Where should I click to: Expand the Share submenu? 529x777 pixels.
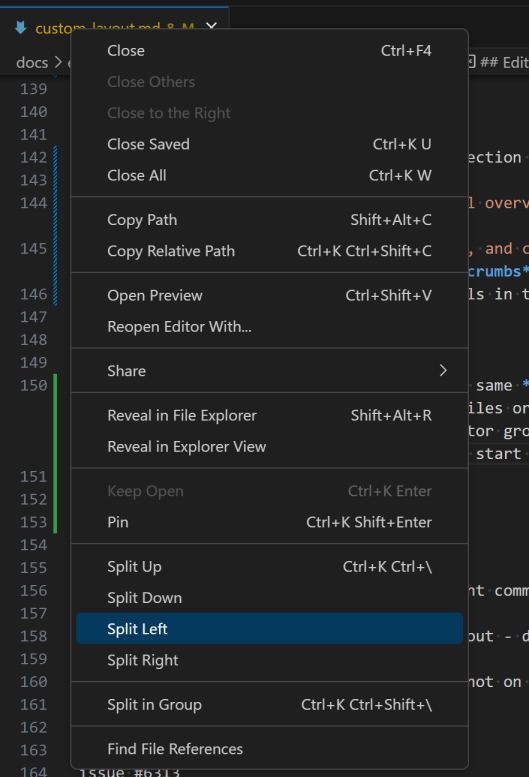coord(269,371)
